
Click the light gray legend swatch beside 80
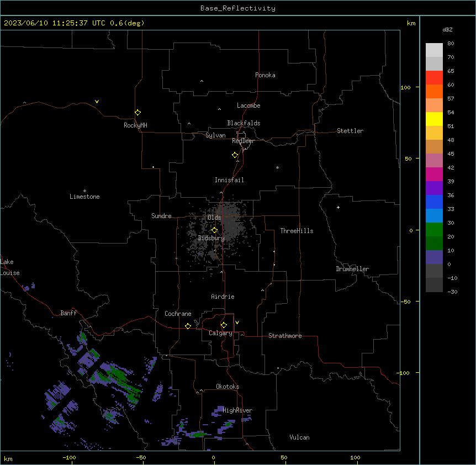click(x=434, y=50)
